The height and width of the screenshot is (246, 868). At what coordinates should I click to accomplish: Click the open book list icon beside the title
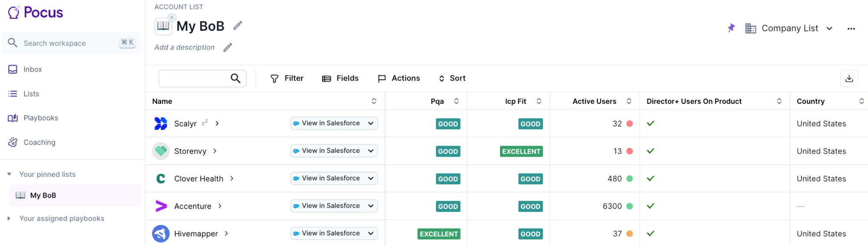pos(163,27)
